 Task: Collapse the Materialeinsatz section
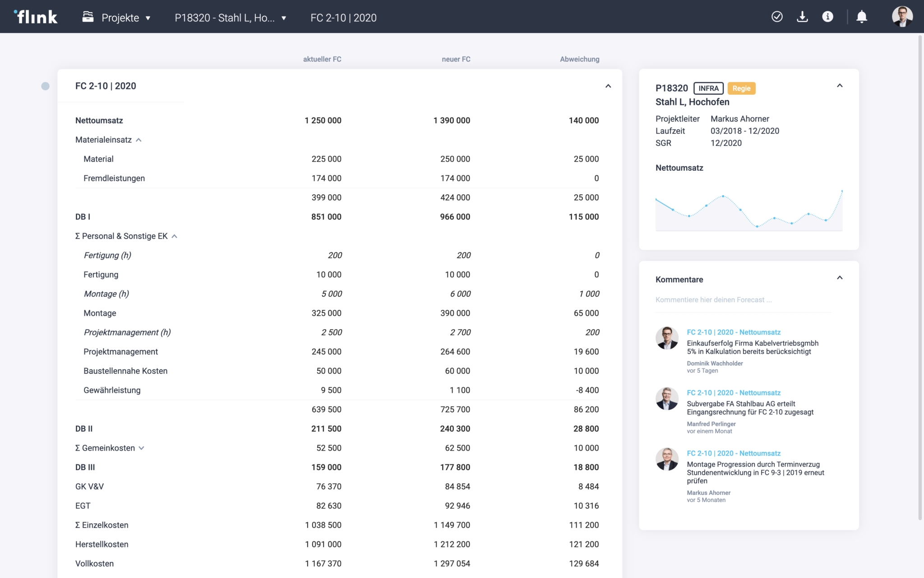139,140
